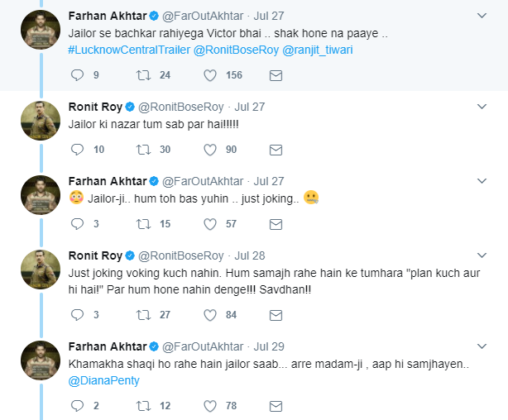Screen dimensions: 508x420
Task: Expand the menu for Jailor ki nazar tweet
Action: [x=482, y=107]
